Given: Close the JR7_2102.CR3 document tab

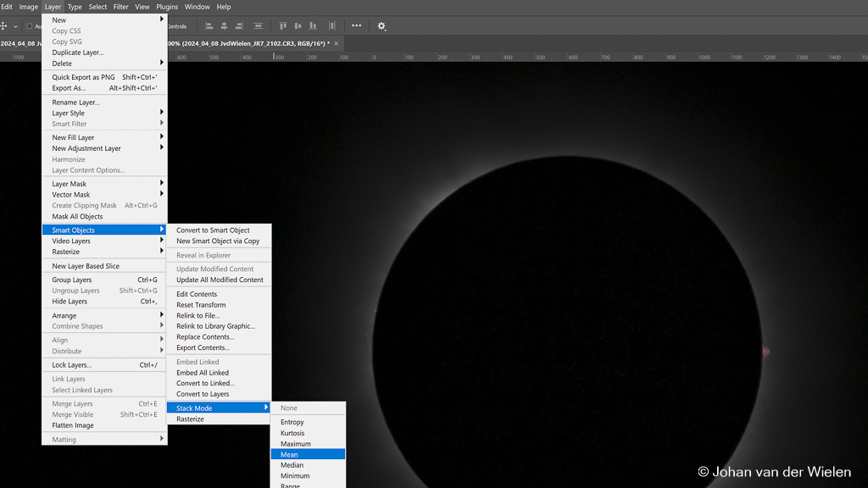Looking at the screenshot, I should [x=336, y=44].
